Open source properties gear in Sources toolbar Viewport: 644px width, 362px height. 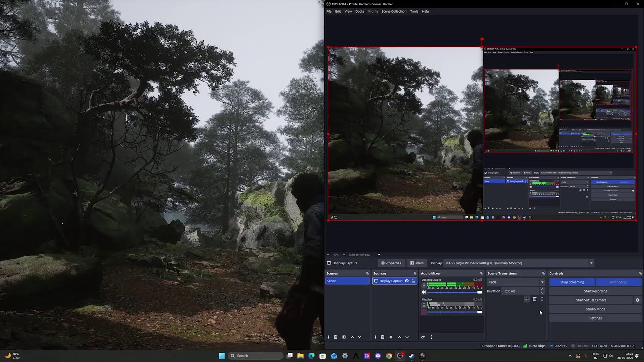pyautogui.click(x=391, y=337)
